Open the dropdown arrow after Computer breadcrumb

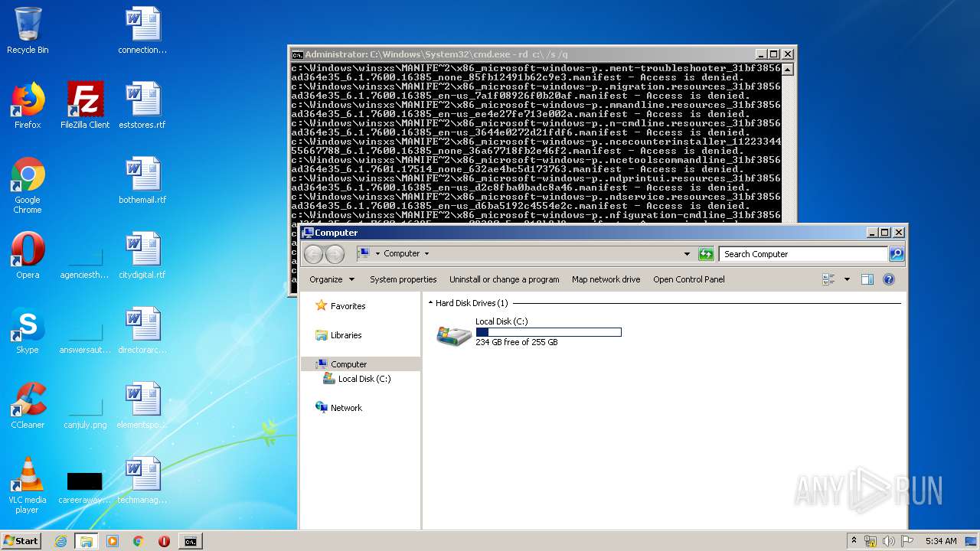426,254
